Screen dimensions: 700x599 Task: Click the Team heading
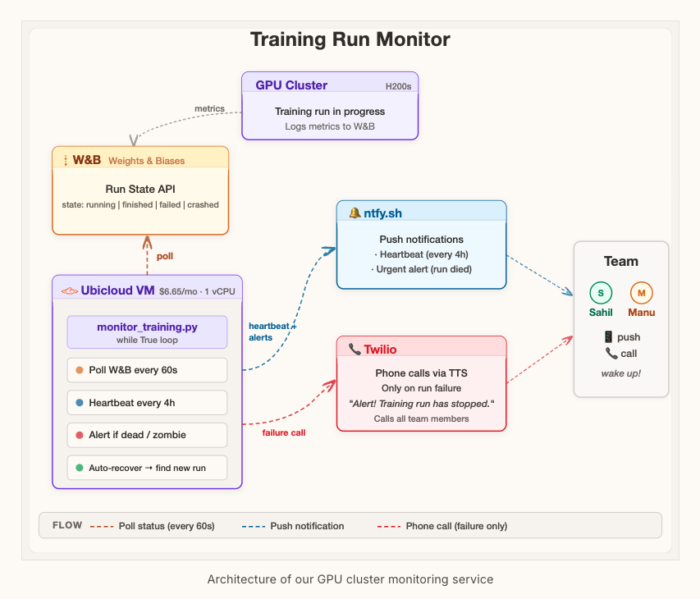tap(621, 261)
